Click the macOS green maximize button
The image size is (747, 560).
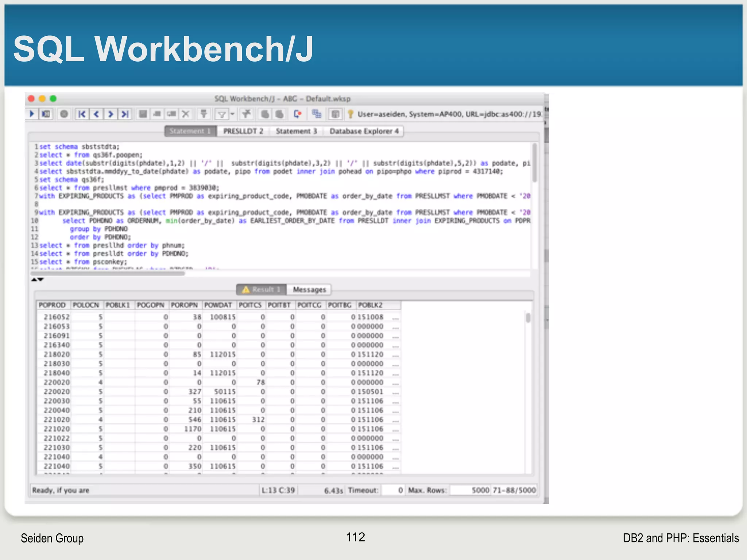click(x=53, y=98)
